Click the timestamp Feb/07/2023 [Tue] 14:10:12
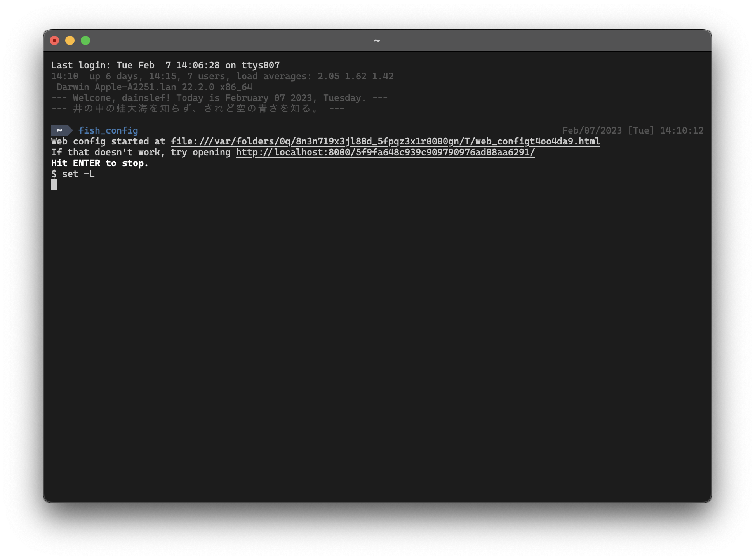755x560 pixels. [x=633, y=130]
